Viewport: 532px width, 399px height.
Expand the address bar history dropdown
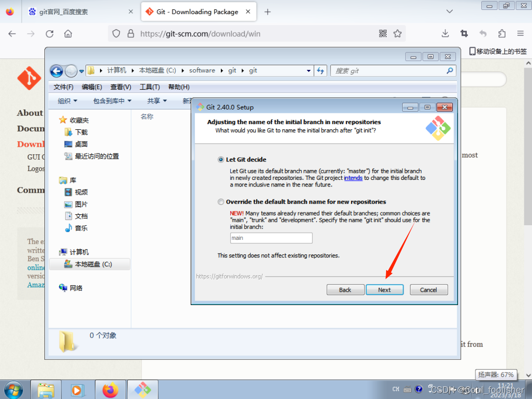(x=308, y=70)
